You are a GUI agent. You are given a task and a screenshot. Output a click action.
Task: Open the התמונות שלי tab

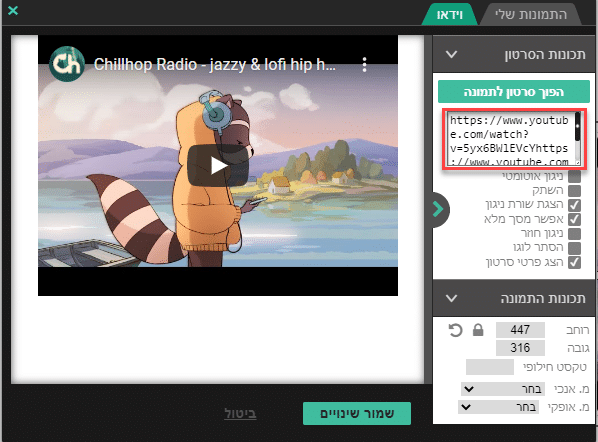pyautogui.click(x=531, y=14)
